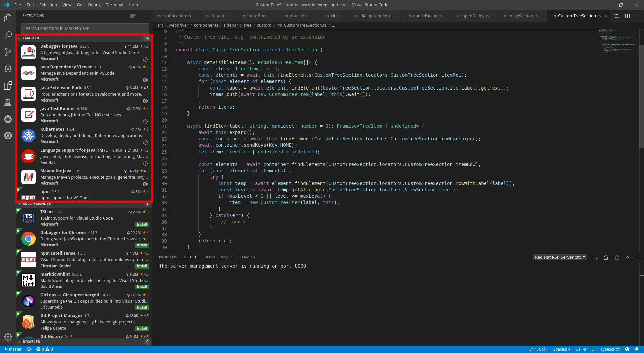This screenshot has width=644, height=353.
Task: Show errors and warnings from status bar
Action: pos(45,349)
